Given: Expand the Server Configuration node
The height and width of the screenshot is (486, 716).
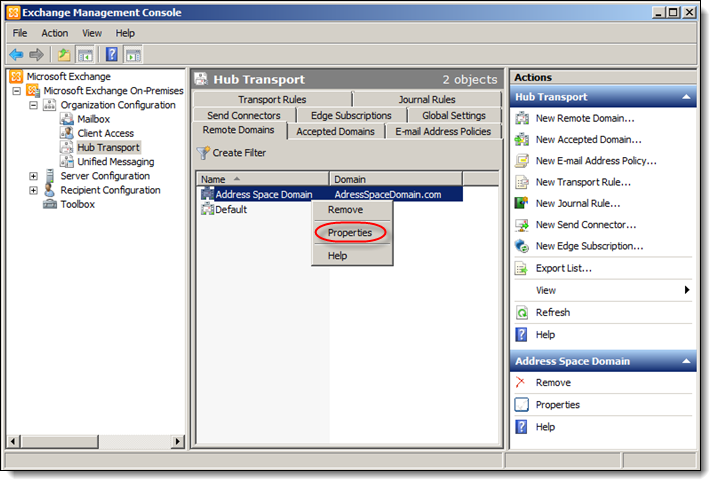Looking at the screenshot, I should 33,176.
